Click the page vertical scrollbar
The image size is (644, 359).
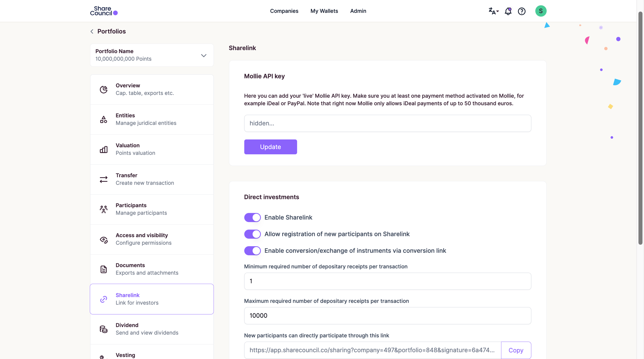[640, 128]
